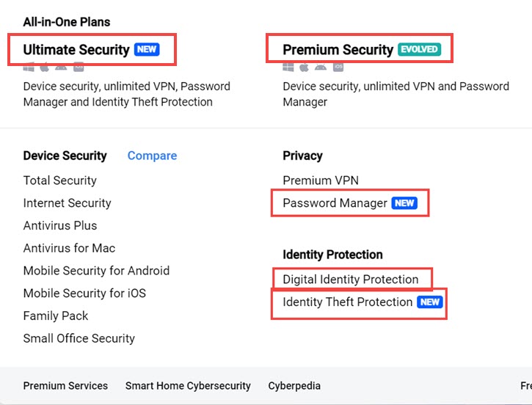The height and width of the screenshot is (405, 532).
Task: Select Total Security product
Action: coord(59,180)
